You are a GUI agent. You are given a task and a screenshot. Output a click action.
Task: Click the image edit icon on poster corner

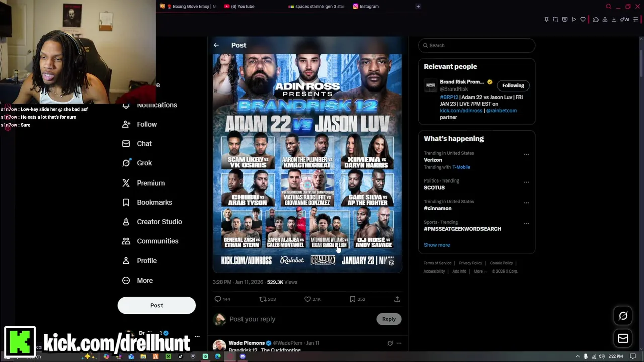coord(391,263)
